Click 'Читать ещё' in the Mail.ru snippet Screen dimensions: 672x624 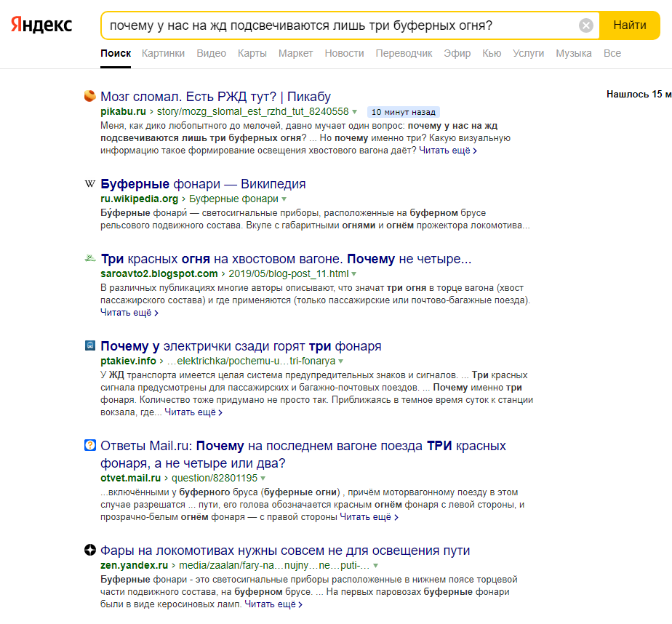[x=369, y=517]
